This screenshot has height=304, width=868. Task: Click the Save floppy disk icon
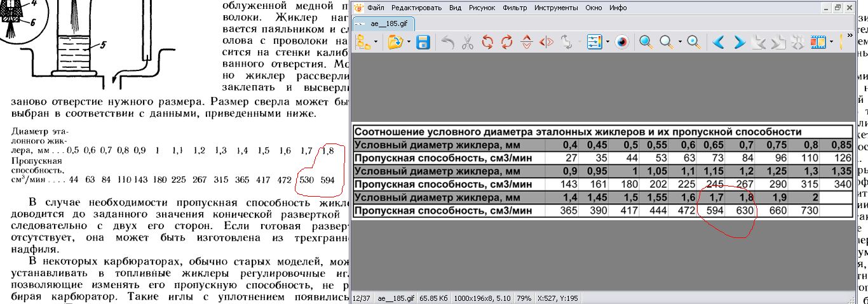click(x=424, y=43)
